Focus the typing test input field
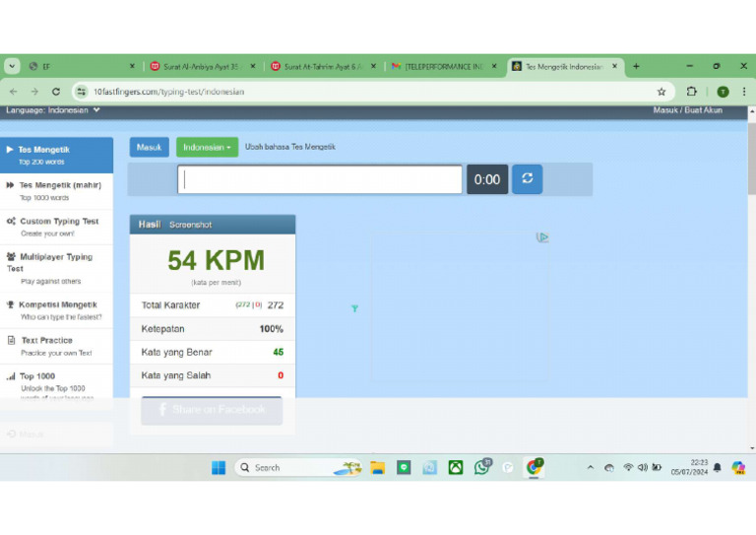This screenshot has width=756, height=535. click(x=320, y=179)
